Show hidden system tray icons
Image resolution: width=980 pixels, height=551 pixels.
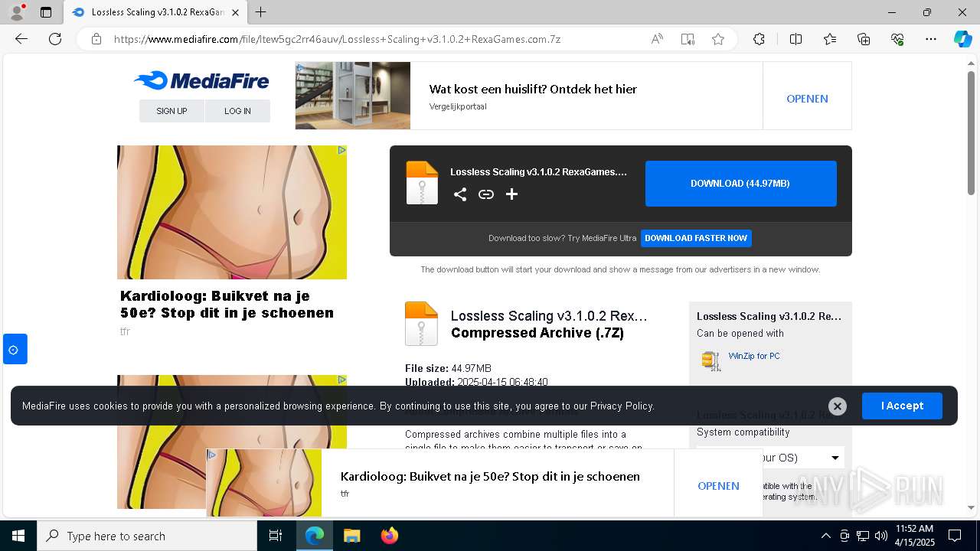coord(825,536)
